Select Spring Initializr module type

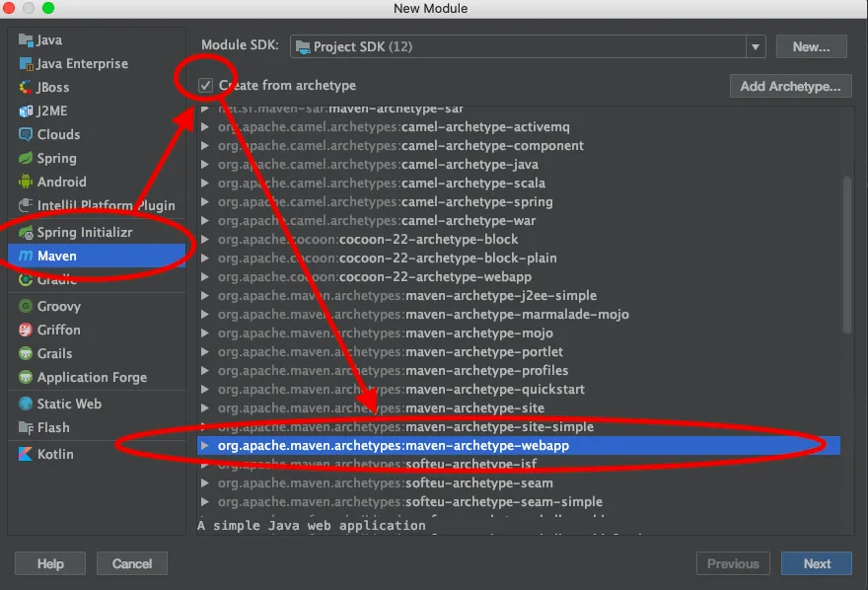pos(97,233)
